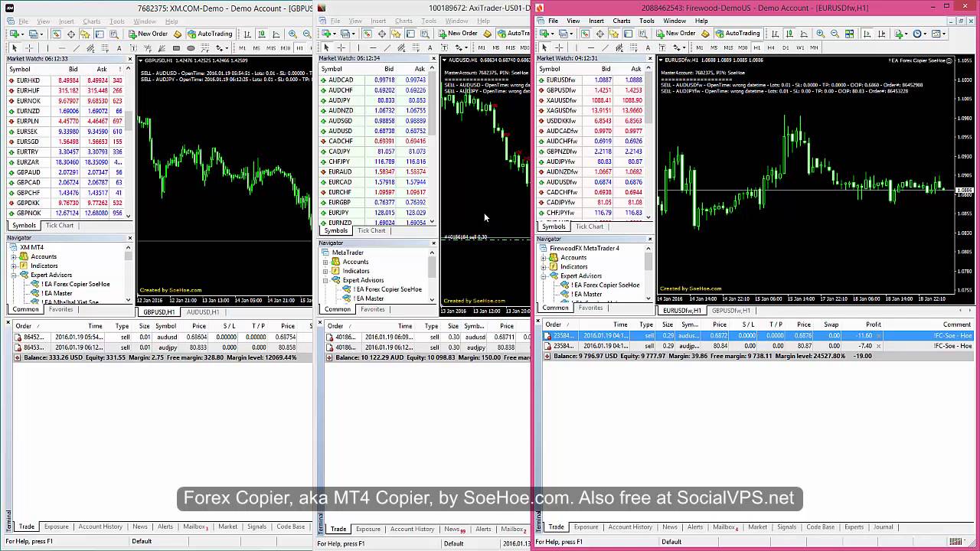This screenshot has height=551, width=980.
Task: Enable auto scroll icon in Firewood toolbar
Action: click(x=867, y=34)
